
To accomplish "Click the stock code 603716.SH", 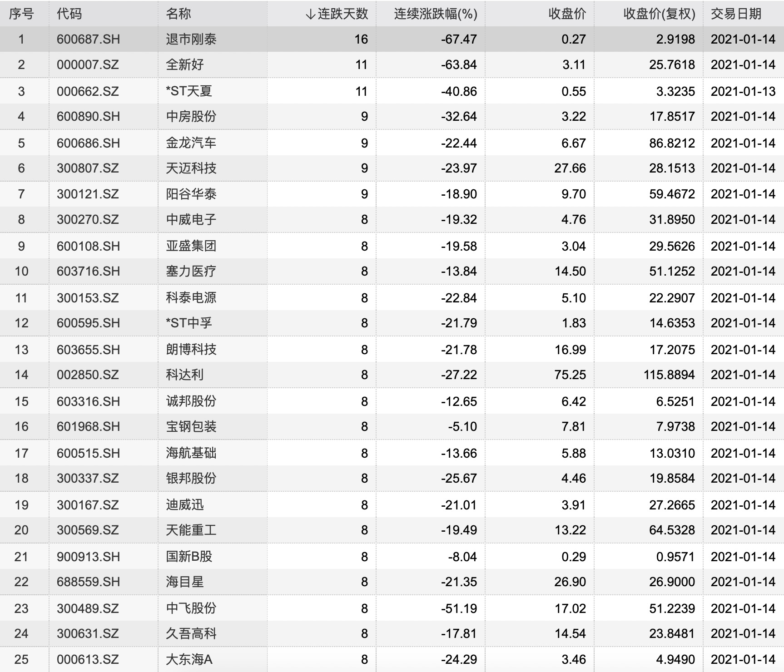I will click(x=89, y=271).
